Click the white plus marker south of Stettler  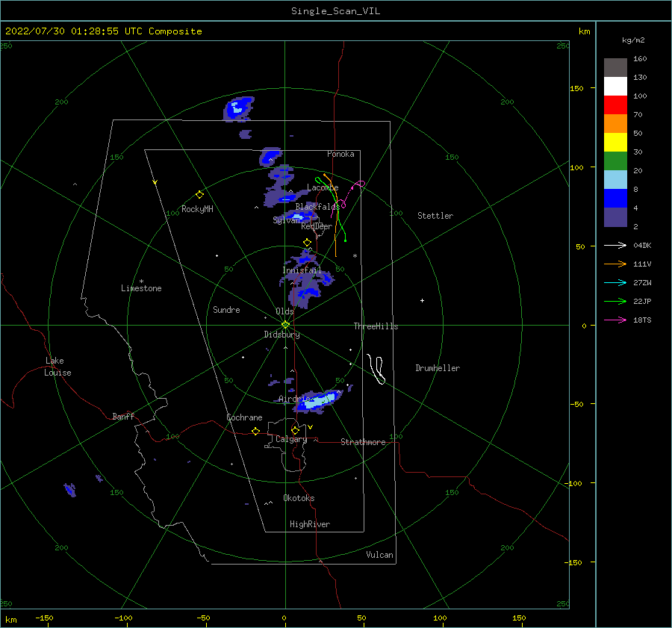pos(422,300)
